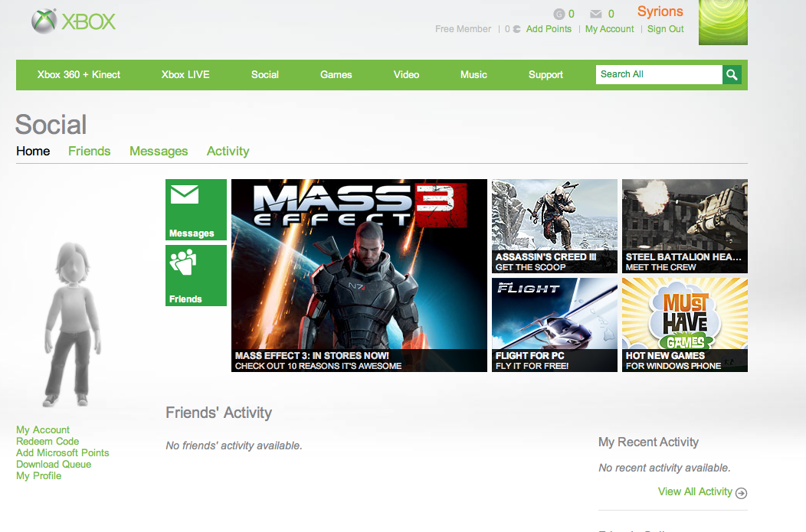Switch to the Friends tab

90,151
